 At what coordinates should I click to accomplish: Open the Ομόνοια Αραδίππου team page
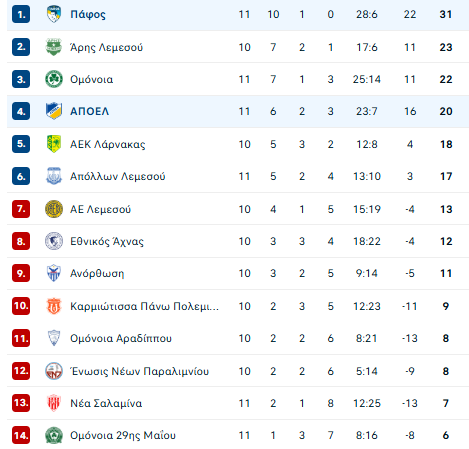pyautogui.click(x=121, y=338)
